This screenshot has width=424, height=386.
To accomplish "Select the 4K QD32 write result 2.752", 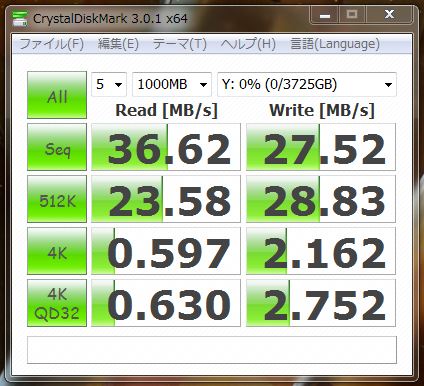I will [321, 303].
